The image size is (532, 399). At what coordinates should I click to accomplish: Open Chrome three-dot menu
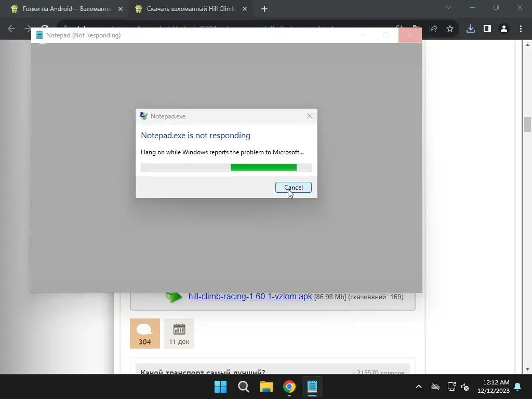click(521, 29)
